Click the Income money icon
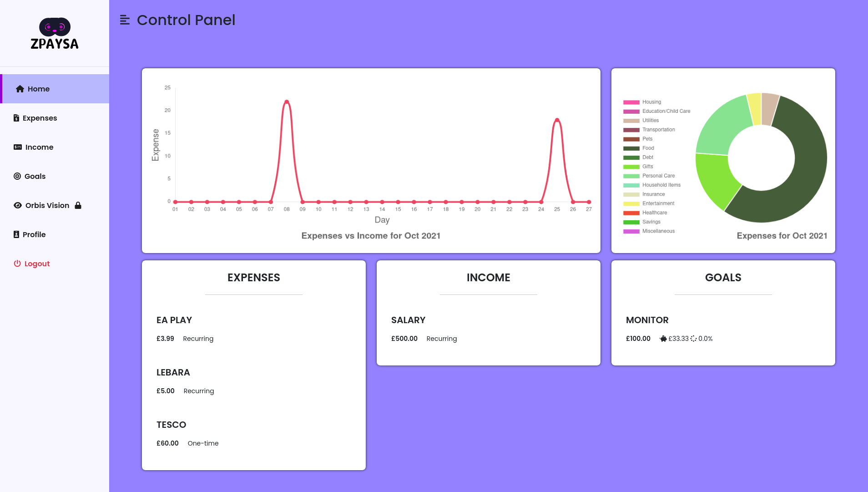The width and height of the screenshot is (868, 492). (x=18, y=147)
